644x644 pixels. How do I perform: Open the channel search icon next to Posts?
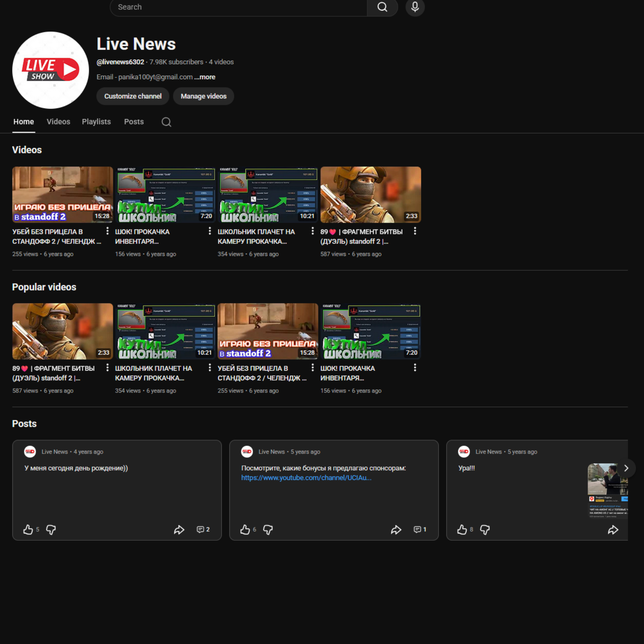coord(166,122)
